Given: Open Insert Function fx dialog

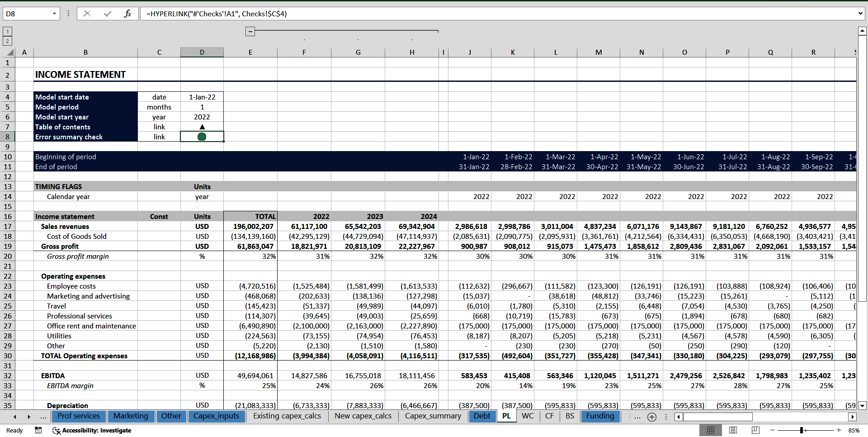Looking at the screenshot, I should pos(127,14).
